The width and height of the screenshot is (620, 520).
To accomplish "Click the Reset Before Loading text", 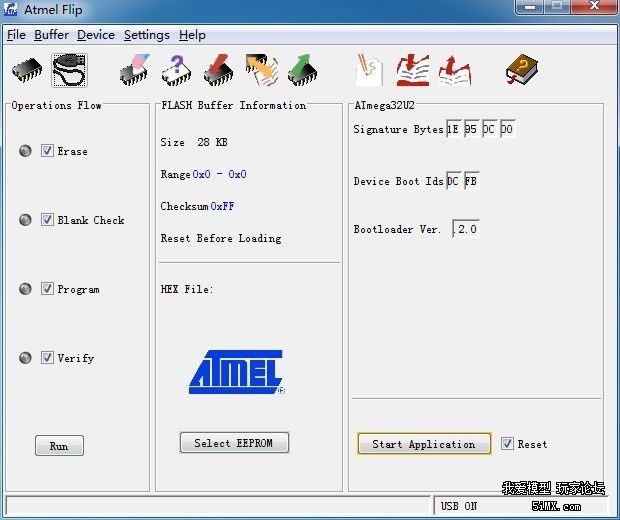I will coord(221,238).
